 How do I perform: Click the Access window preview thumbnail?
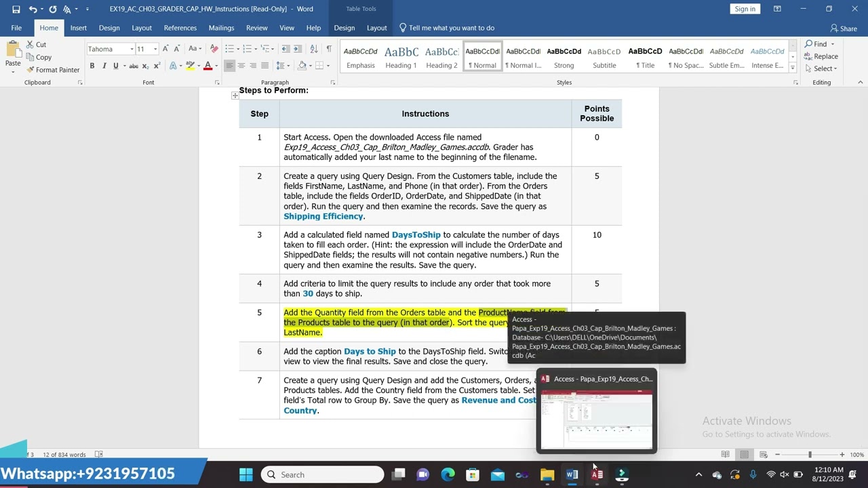pos(597,418)
